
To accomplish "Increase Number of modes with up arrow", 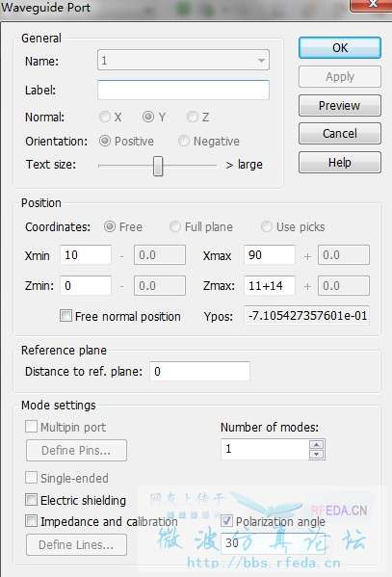I will click(317, 444).
